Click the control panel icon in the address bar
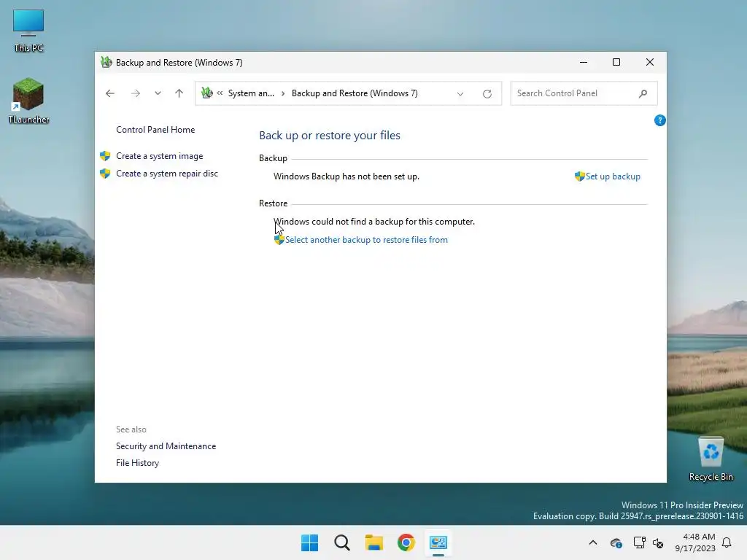 tap(206, 93)
